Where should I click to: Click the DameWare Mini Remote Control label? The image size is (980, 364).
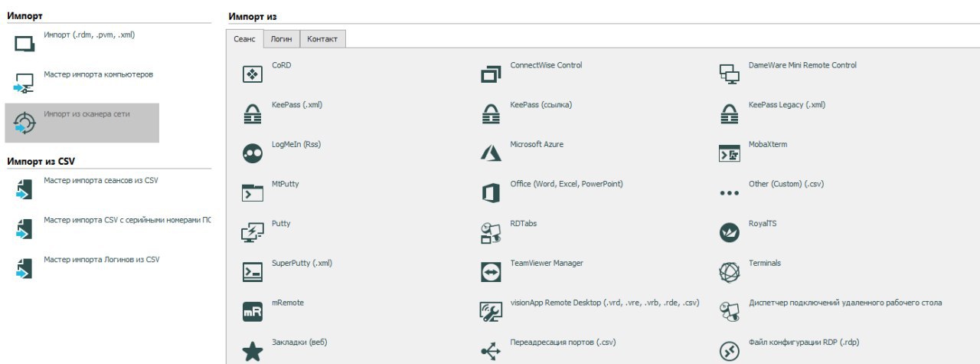802,65
